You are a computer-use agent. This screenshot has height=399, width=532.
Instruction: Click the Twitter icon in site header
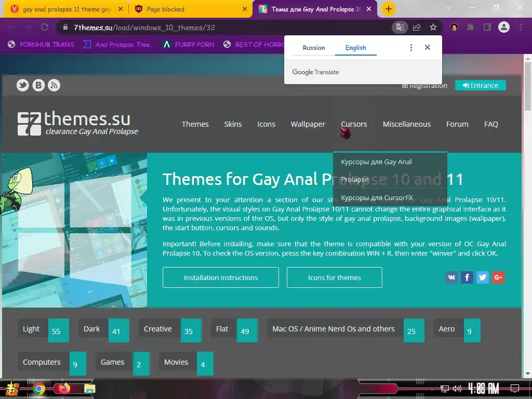[23, 85]
